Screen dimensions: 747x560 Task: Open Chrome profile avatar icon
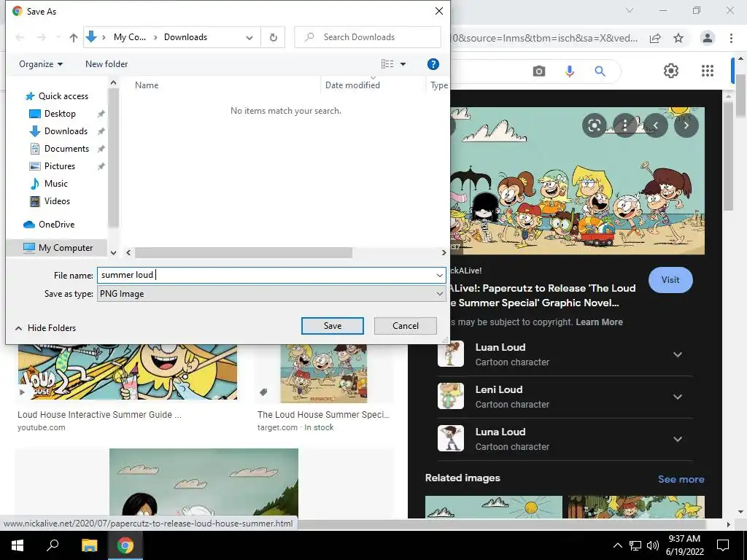(x=708, y=38)
